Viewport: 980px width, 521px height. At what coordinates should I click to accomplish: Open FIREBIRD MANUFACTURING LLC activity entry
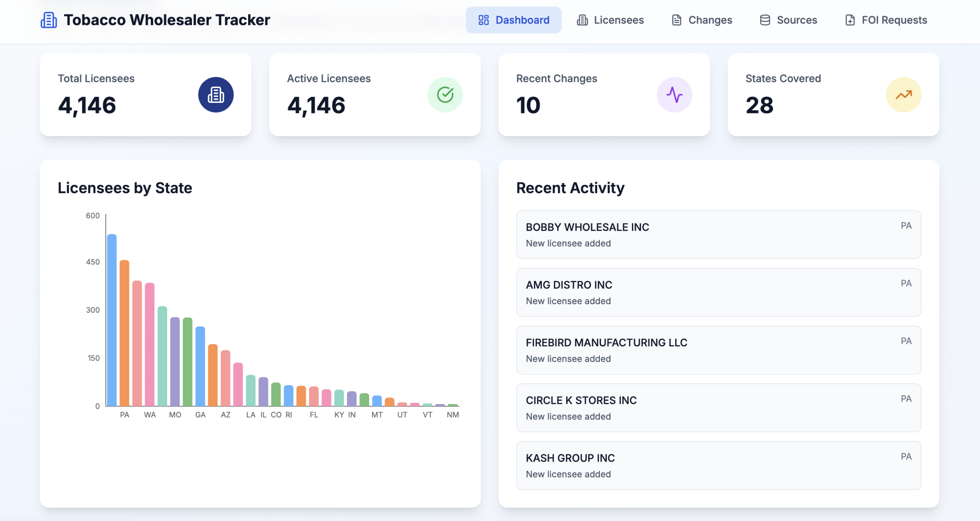[x=719, y=350]
